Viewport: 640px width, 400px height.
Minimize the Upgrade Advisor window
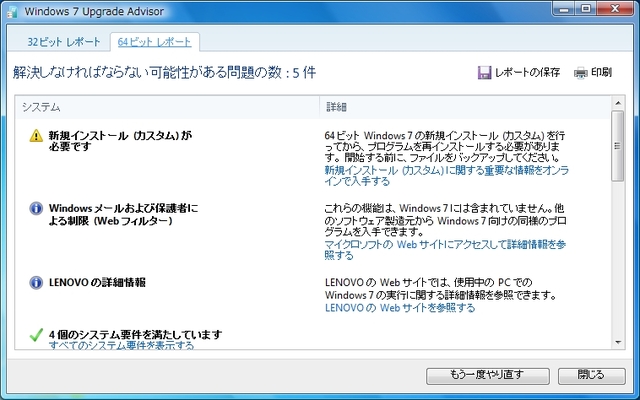[564, 9]
